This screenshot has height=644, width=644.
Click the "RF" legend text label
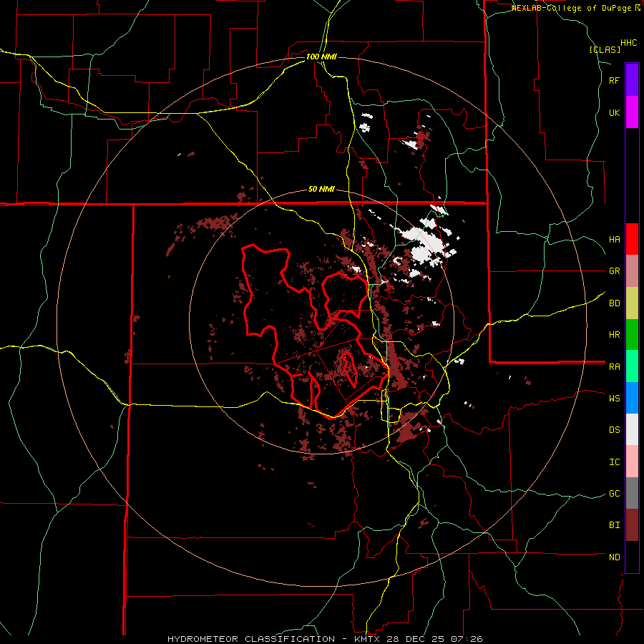pyautogui.click(x=614, y=80)
